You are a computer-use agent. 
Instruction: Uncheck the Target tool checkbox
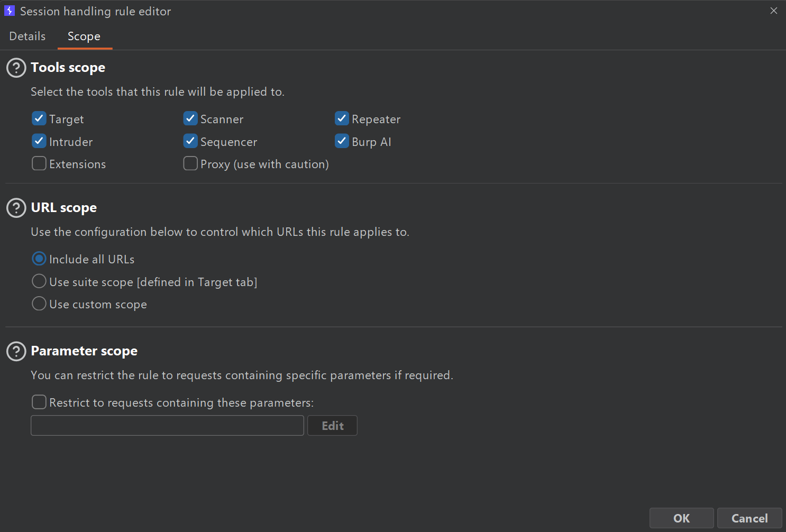(39, 118)
